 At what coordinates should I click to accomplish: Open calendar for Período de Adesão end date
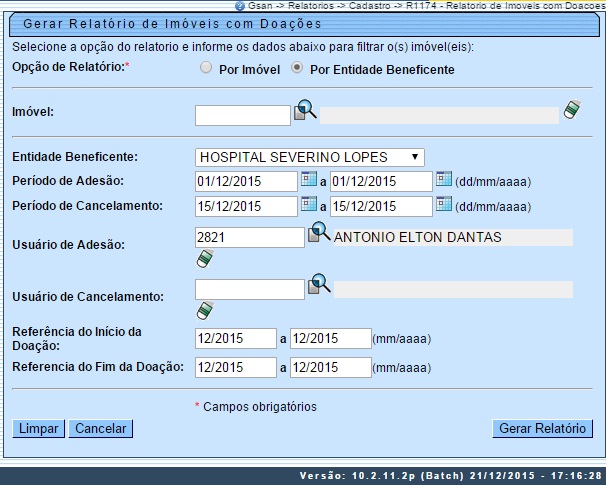(x=444, y=179)
